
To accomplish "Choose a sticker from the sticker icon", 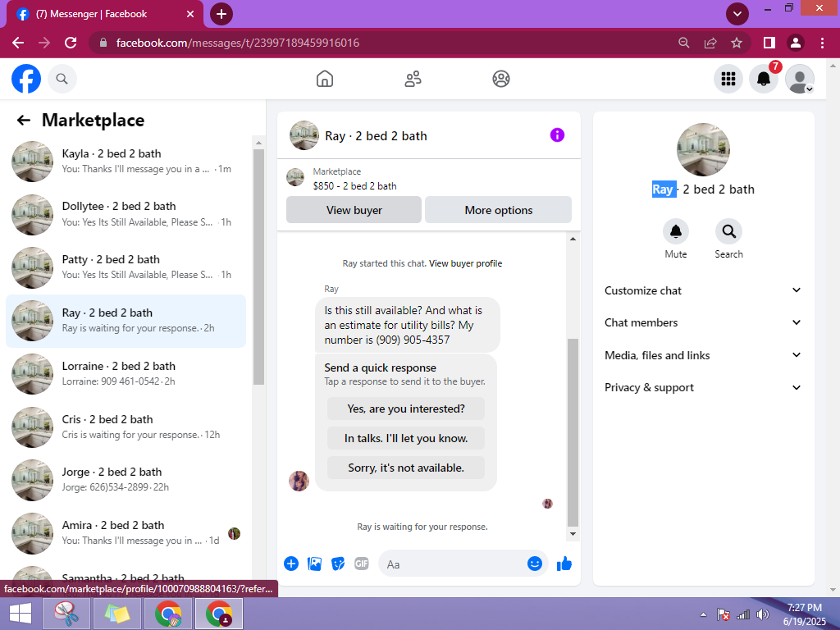I will tap(338, 564).
